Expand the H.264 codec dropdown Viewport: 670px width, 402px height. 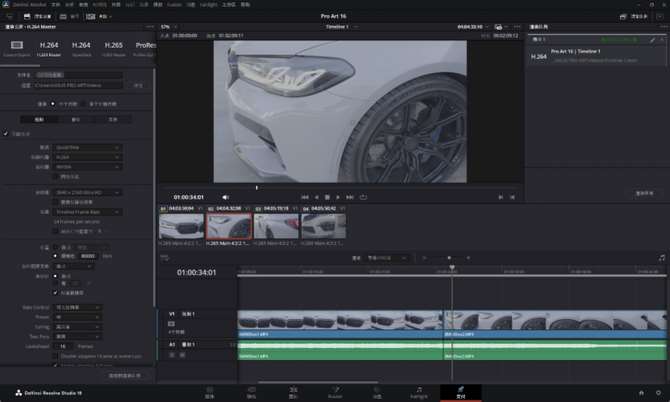pos(88,157)
